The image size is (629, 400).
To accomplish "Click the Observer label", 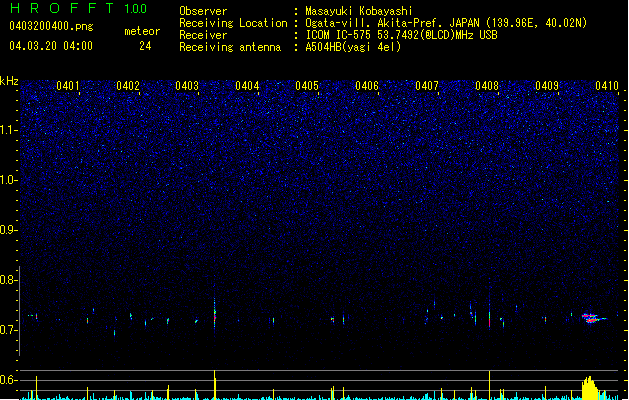I will (203, 11).
